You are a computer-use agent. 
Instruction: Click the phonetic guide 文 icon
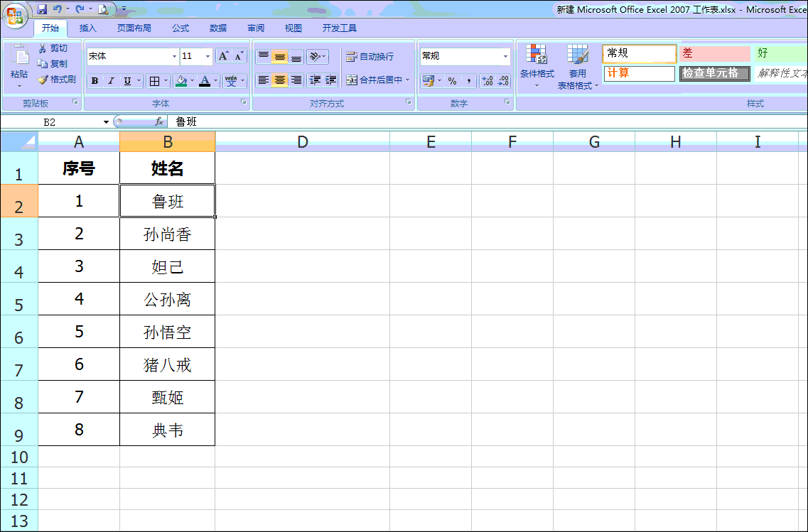[x=232, y=81]
